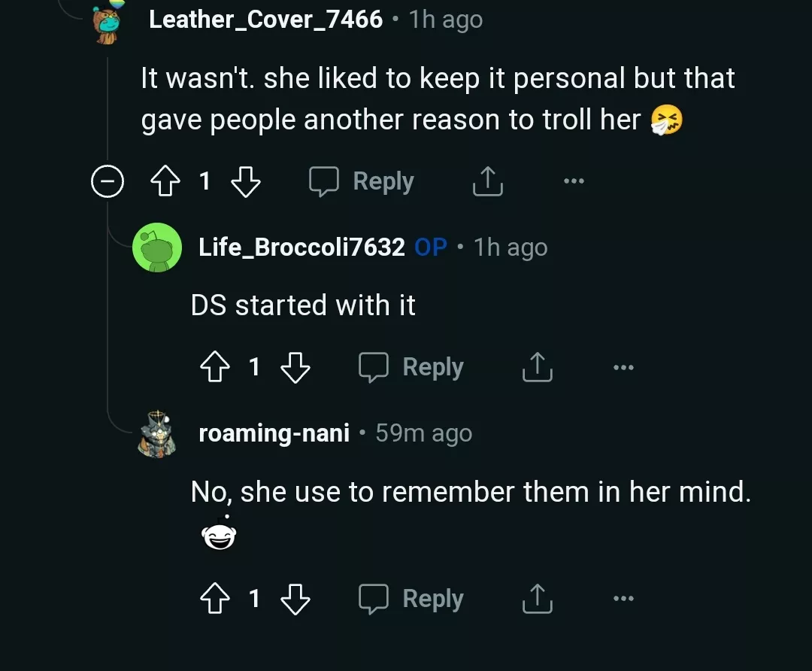Open roaming-nani user profile link
The image size is (812, 671).
(274, 433)
